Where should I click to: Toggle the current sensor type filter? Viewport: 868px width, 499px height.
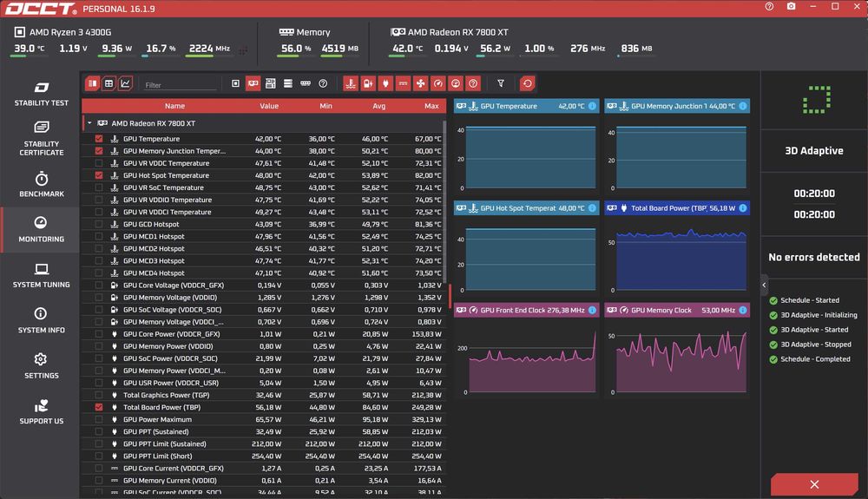(404, 83)
